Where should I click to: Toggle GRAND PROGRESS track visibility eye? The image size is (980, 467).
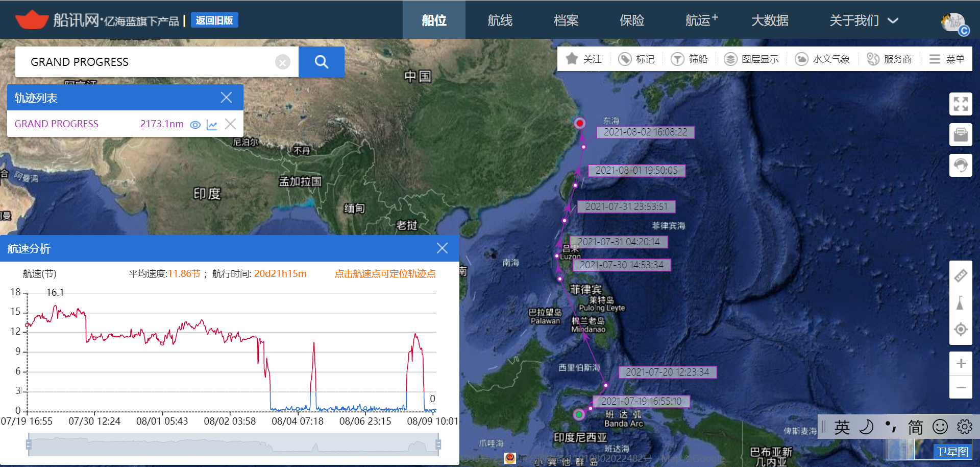pyautogui.click(x=195, y=124)
